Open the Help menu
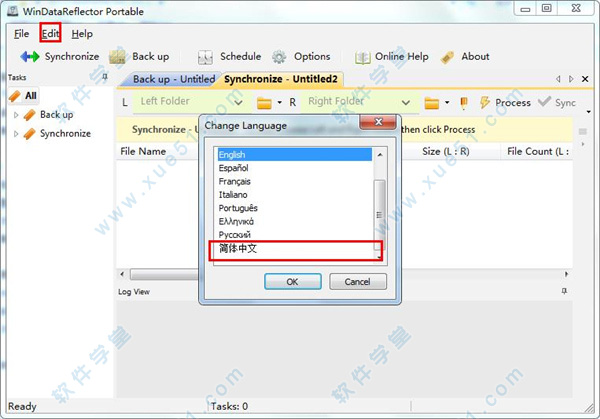The height and width of the screenshot is (419, 600). pos(82,34)
